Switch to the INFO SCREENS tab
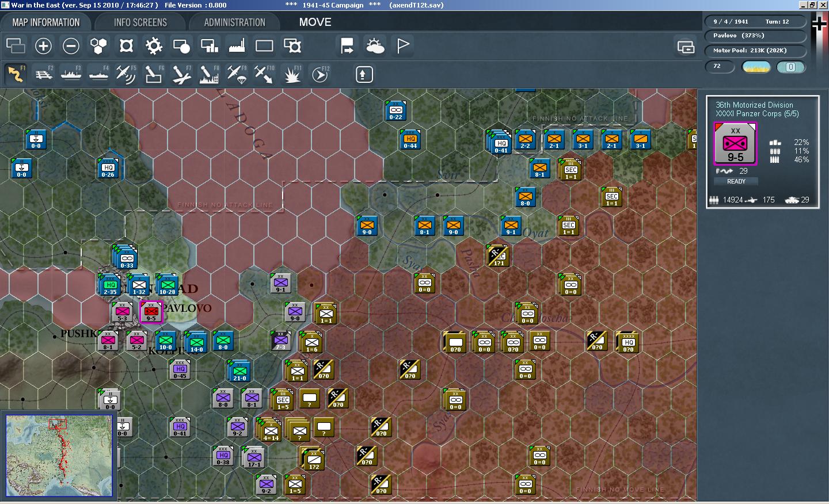 [x=140, y=22]
